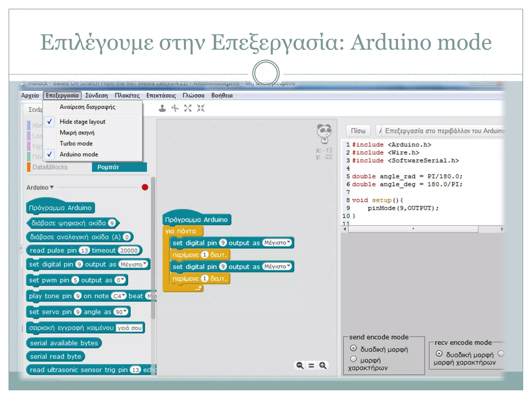Click the green pen category swatch
The height and width of the screenshot is (399, 532).
point(29,157)
